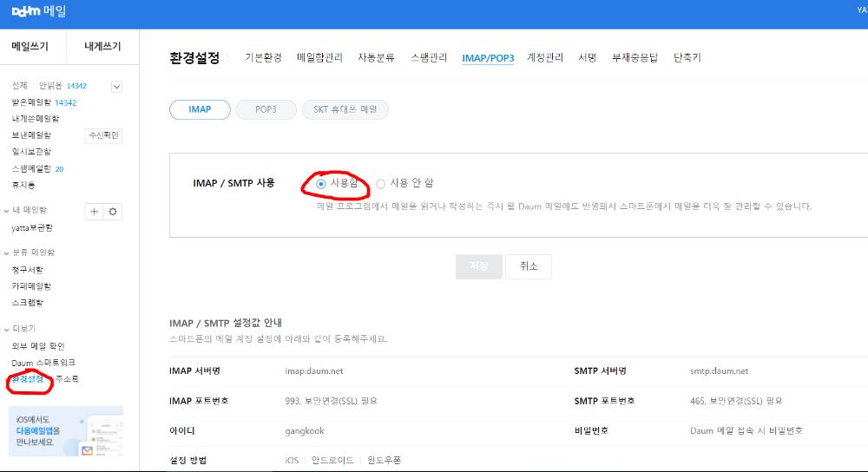Open the 서명 tab
The image size is (868, 472).
588,57
